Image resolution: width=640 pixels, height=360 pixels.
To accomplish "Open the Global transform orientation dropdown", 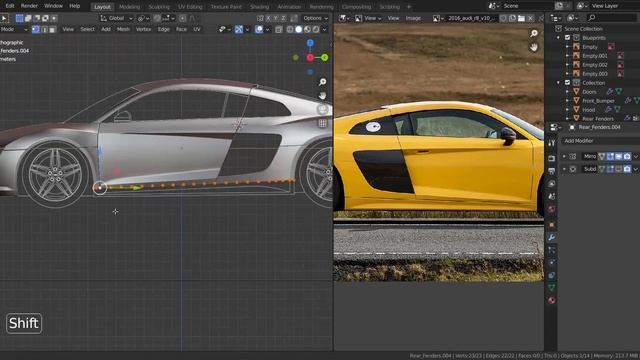I will 117,18.
